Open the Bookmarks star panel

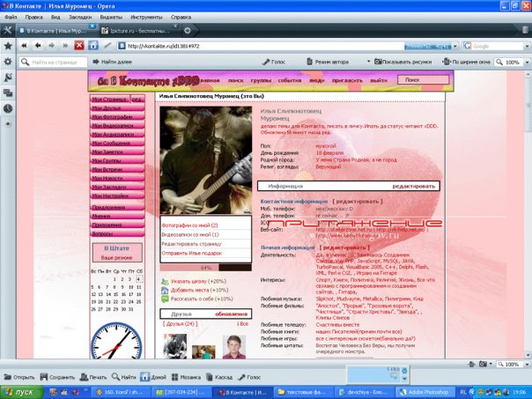[8, 46]
